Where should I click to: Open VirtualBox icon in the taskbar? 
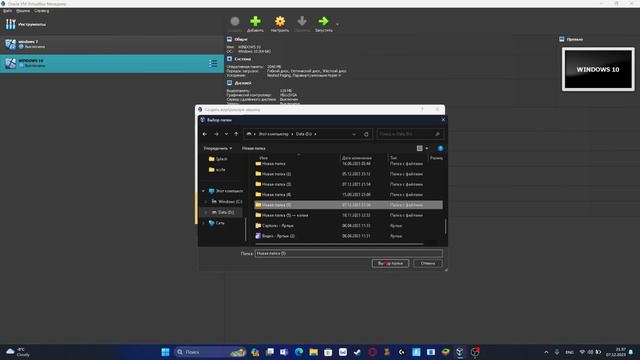460,352
